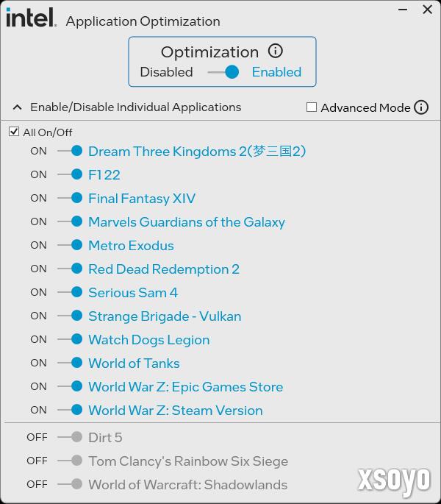
Task: Minimize the Application Optimization window
Action: point(403,10)
